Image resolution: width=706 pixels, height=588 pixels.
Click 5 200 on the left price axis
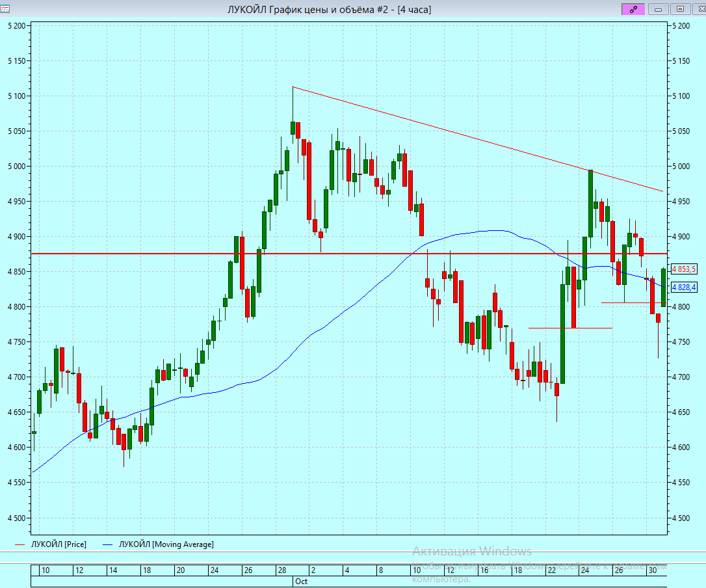click(x=17, y=25)
